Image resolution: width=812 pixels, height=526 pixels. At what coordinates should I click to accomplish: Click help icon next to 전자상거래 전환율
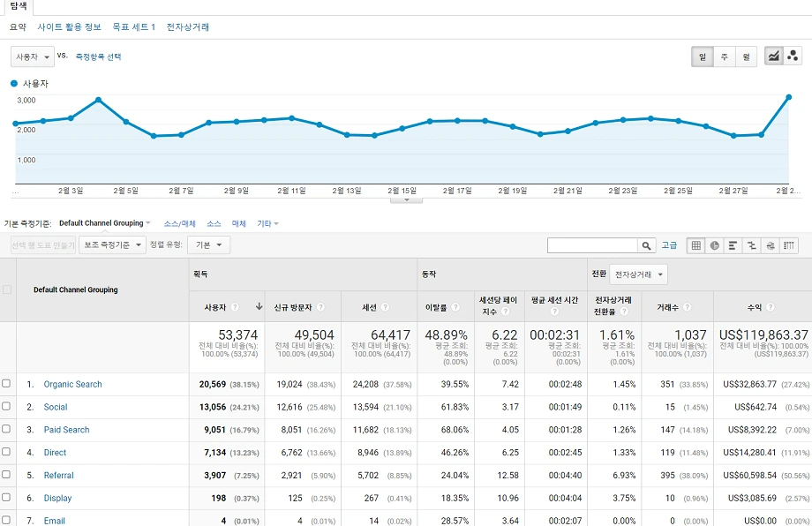pos(624,312)
